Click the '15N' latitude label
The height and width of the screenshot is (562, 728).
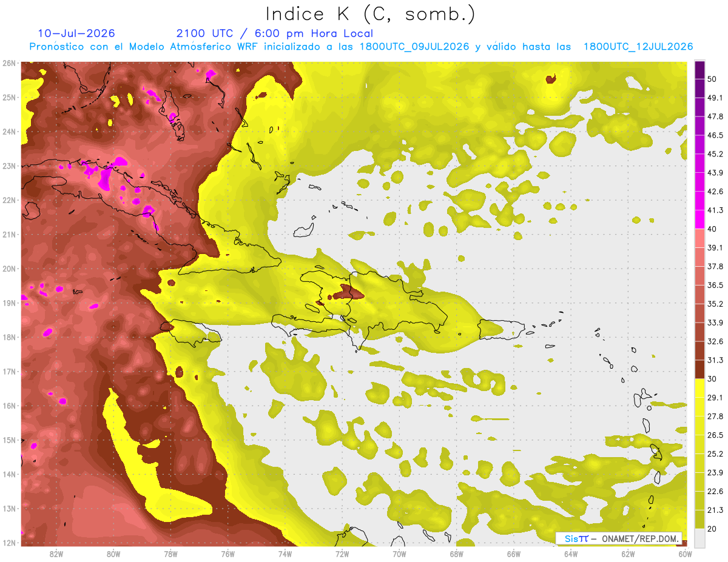click(x=8, y=440)
